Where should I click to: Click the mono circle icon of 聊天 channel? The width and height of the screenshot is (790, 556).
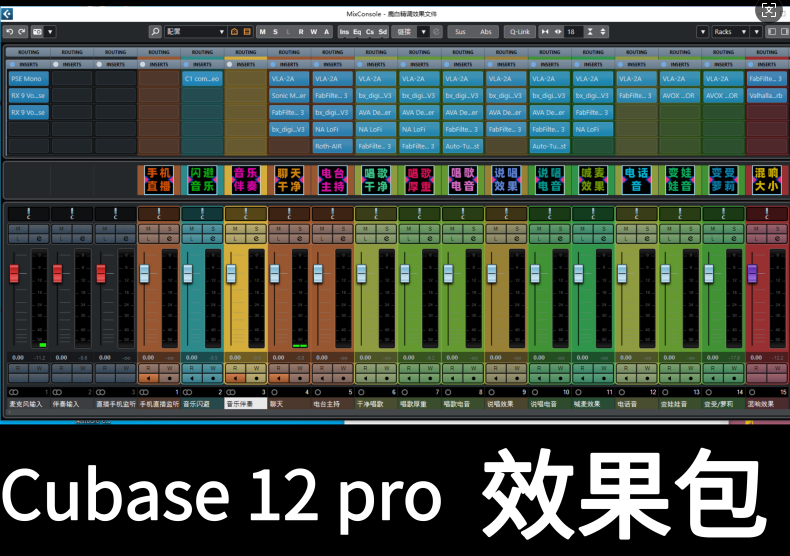tap(275, 392)
